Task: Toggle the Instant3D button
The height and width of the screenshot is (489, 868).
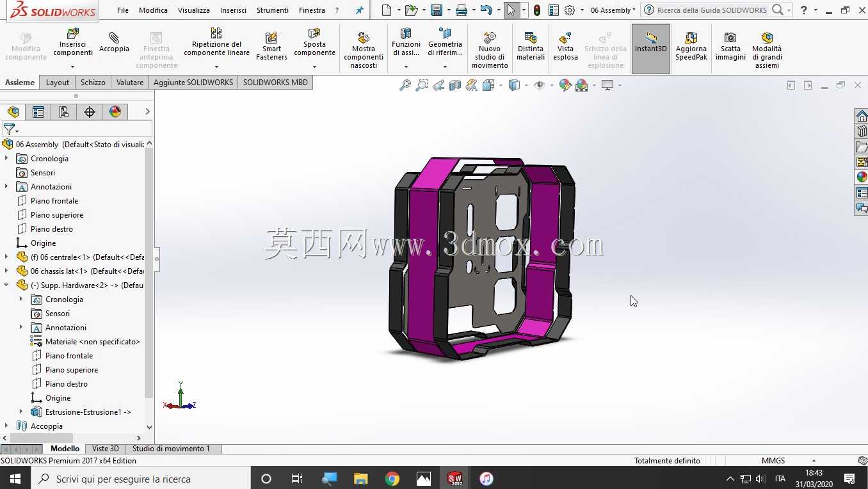Action: 651,49
